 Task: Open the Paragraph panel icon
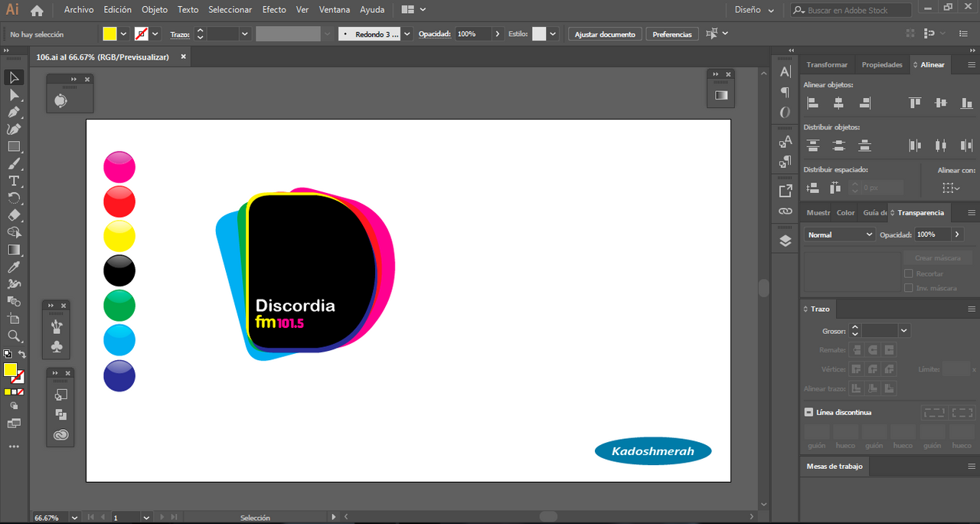[785, 92]
